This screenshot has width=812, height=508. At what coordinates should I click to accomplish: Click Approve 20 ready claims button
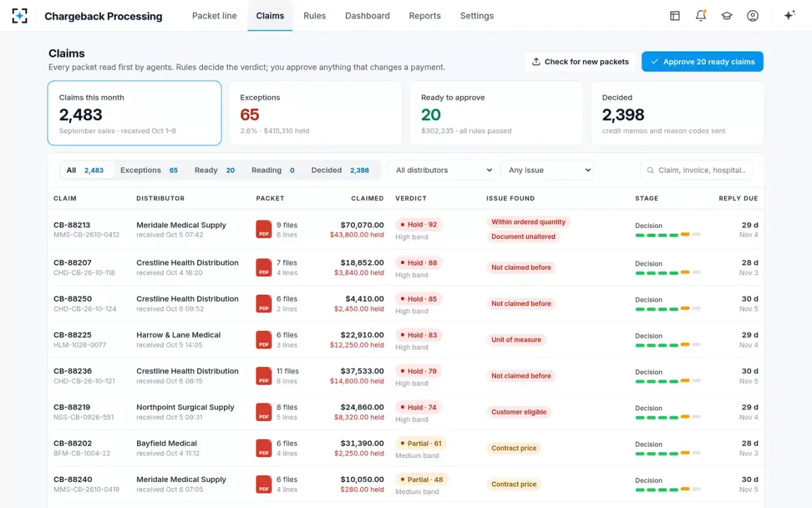pyautogui.click(x=702, y=62)
